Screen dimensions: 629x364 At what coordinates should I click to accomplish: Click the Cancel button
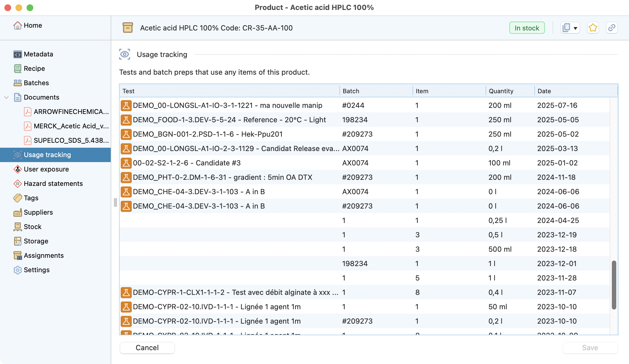pyautogui.click(x=147, y=348)
